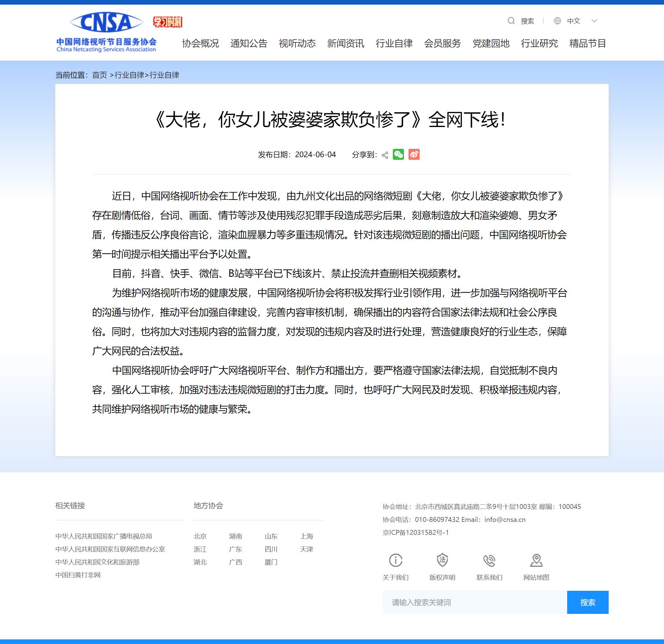This screenshot has width=664, height=644.
Task: Click the header 搜索 text link
Action: 527,21
